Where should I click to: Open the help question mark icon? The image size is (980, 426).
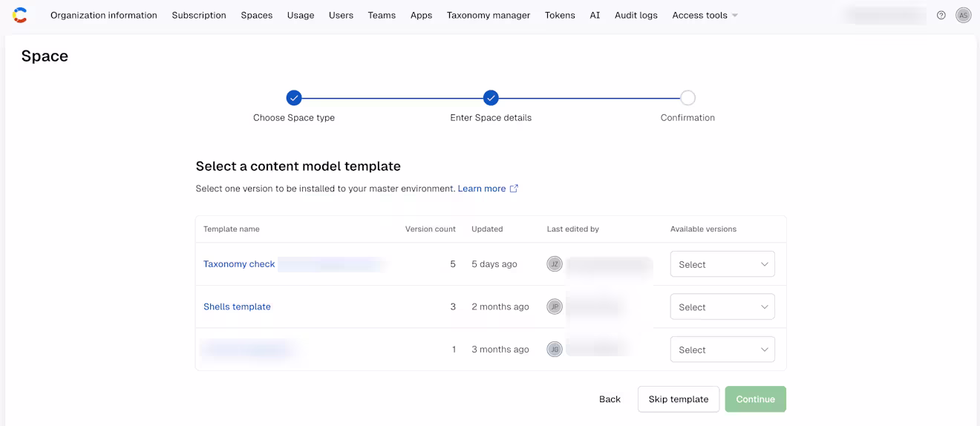941,15
